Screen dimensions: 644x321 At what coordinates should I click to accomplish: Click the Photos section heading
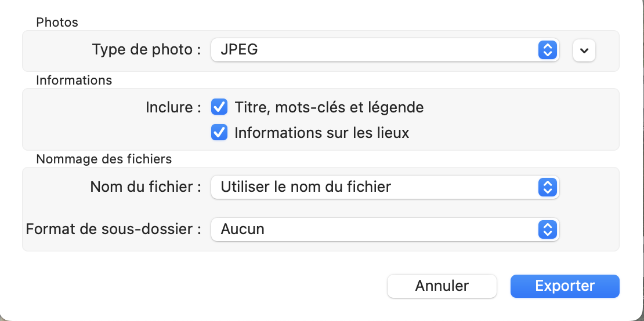57,22
